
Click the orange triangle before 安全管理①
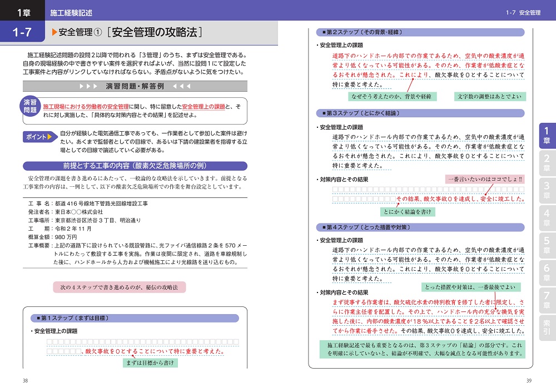pos(54,33)
